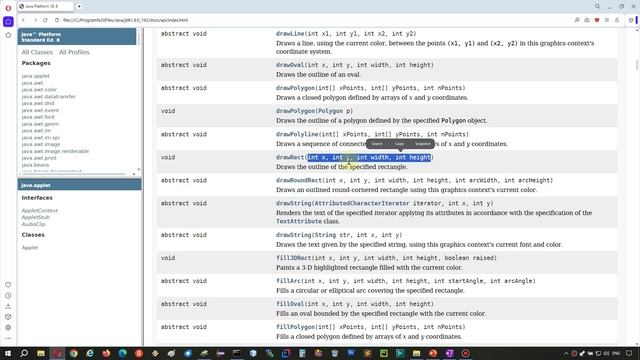Image resolution: width=640 pixels, height=360 pixels.
Task: Open the java.awt.geom package link
Action: point(40,124)
